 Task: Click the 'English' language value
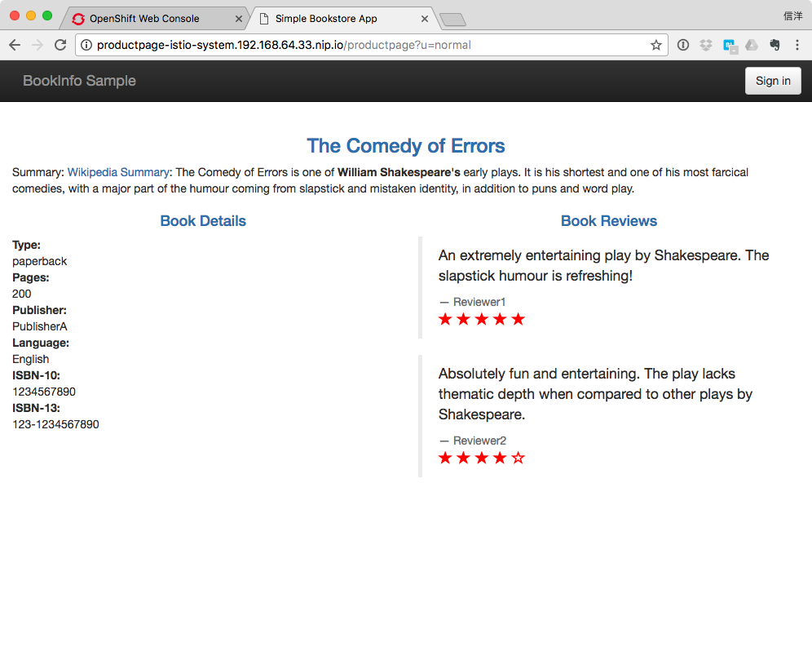point(30,359)
